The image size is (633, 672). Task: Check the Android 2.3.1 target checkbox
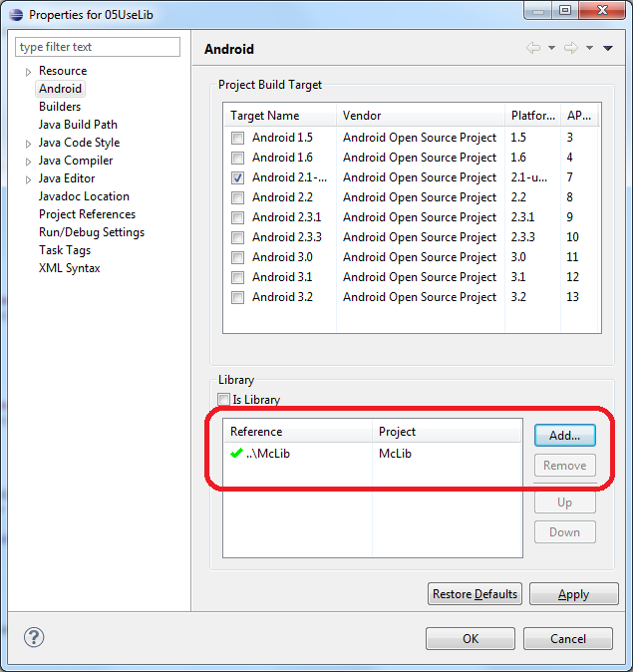[x=237, y=217]
